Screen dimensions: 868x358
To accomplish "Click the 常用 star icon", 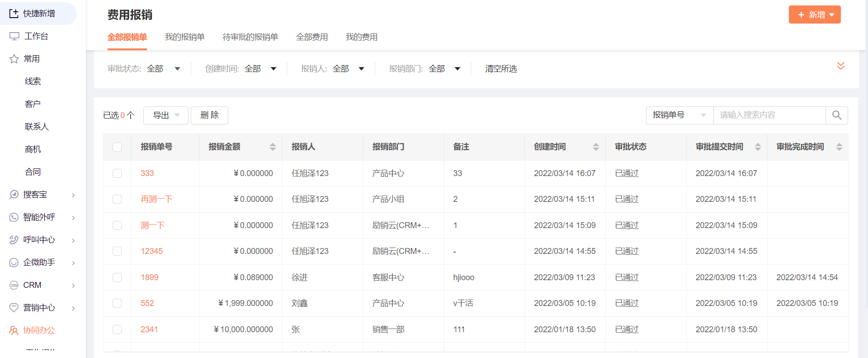I will pyautogui.click(x=14, y=59).
